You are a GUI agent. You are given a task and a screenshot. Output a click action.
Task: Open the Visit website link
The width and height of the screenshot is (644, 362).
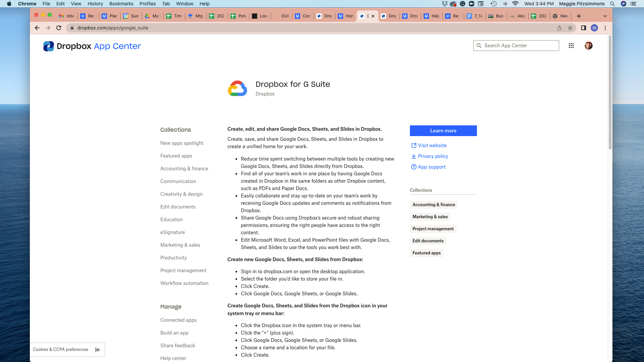coord(432,145)
